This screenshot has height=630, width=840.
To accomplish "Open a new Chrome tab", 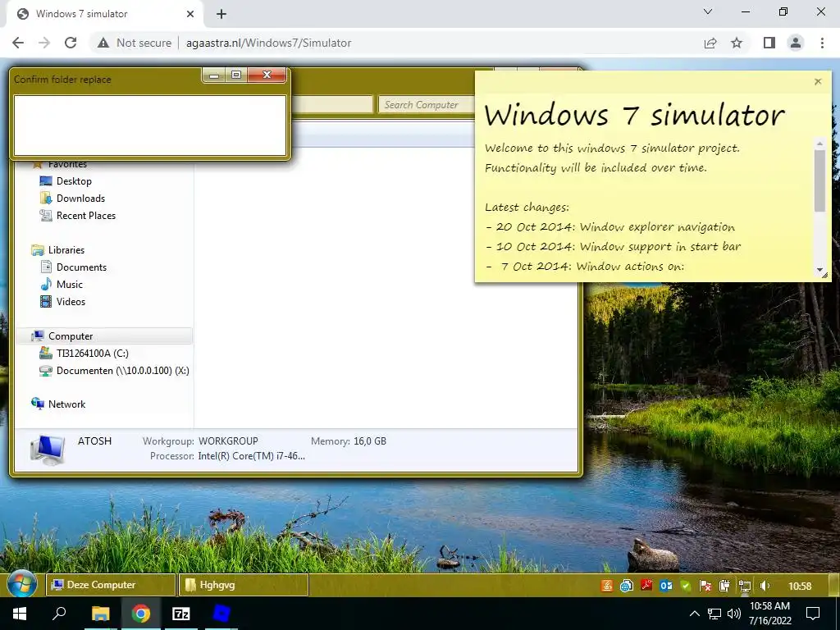I will [221, 14].
